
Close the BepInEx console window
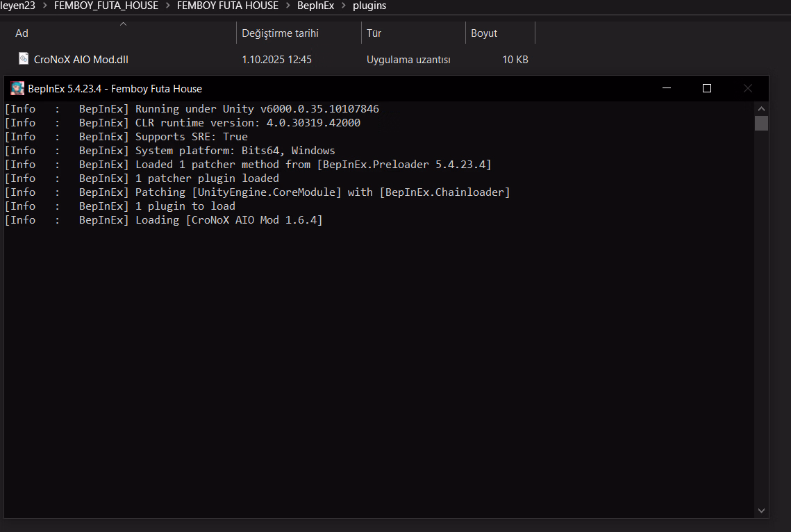coord(748,88)
